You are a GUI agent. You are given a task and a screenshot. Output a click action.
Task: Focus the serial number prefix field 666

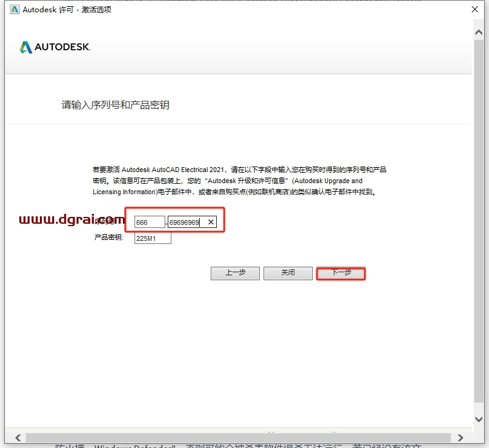click(x=150, y=222)
